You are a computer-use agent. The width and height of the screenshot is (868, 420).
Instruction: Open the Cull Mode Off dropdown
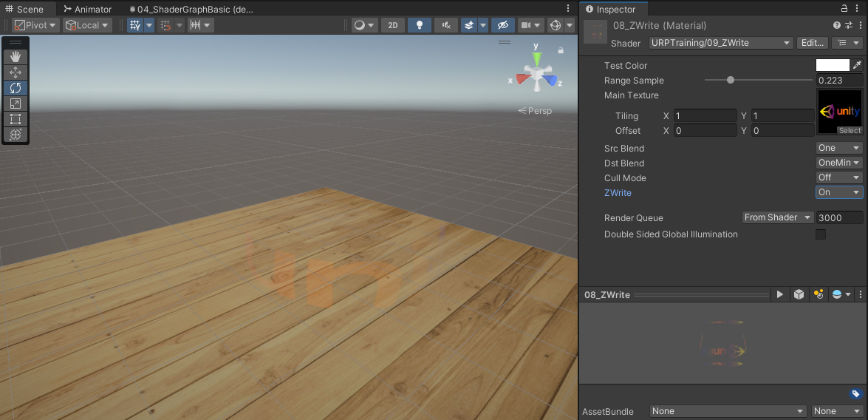[x=839, y=178]
